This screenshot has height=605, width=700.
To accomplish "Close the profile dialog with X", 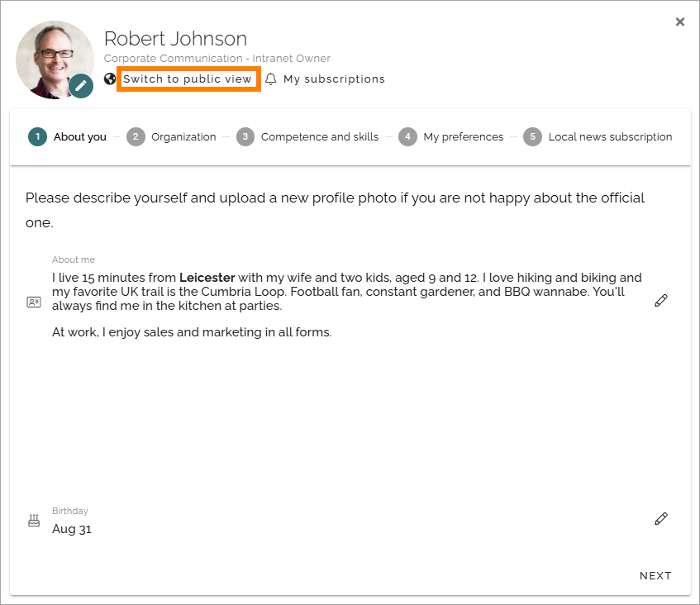I will click(x=680, y=21).
